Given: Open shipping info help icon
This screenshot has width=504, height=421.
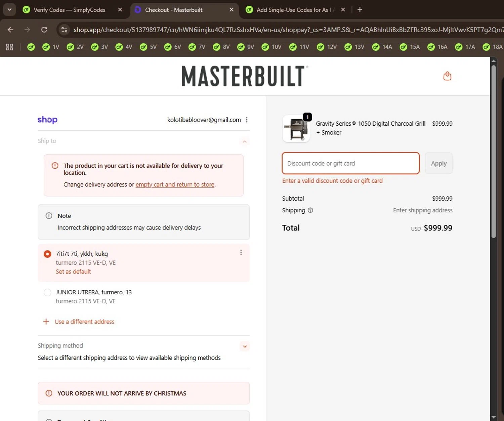Looking at the screenshot, I should [310, 210].
